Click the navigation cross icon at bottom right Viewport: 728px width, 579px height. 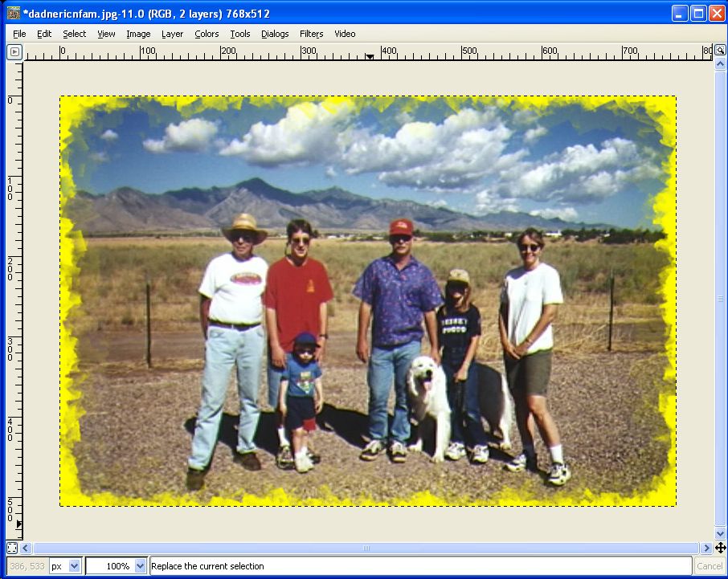(720, 548)
